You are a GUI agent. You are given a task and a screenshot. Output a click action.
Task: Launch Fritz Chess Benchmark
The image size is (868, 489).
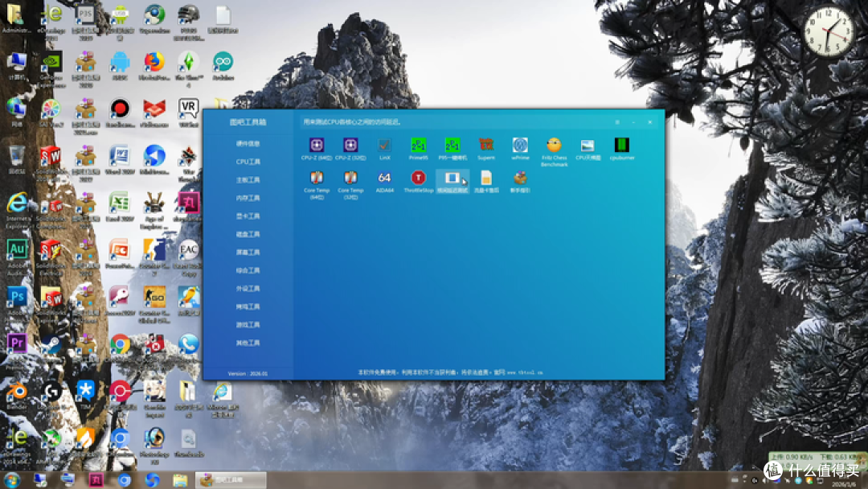(554, 152)
